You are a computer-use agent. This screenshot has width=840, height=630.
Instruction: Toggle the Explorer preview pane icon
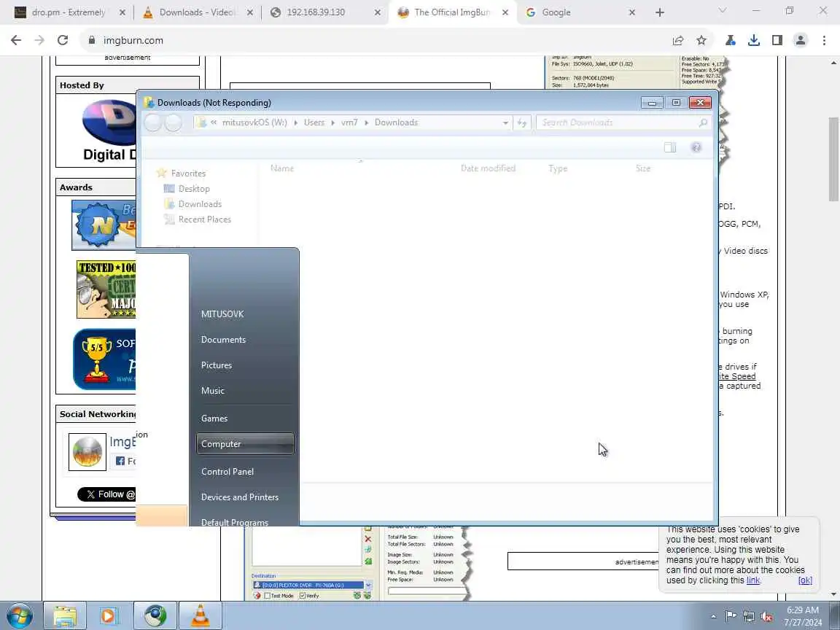(x=670, y=147)
